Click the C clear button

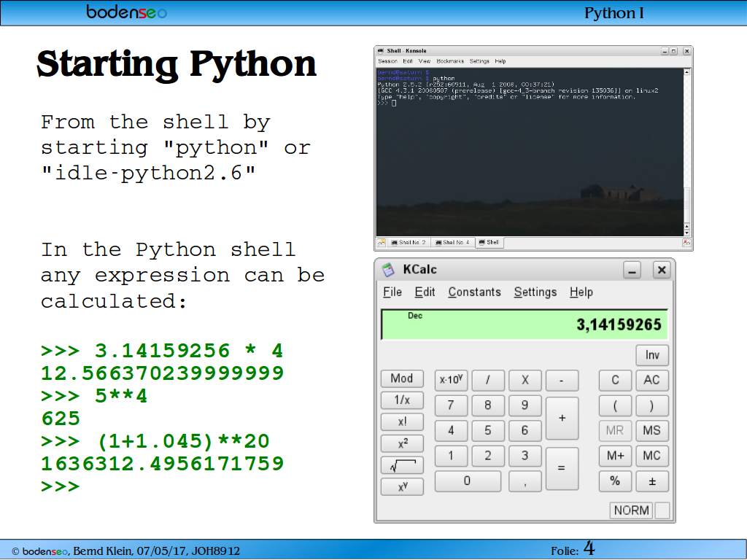pos(615,380)
